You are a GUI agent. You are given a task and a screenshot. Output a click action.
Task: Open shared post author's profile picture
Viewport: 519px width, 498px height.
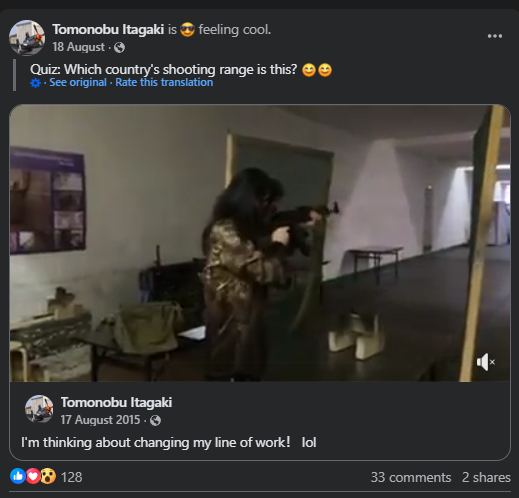pyautogui.click(x=39, y=409)
